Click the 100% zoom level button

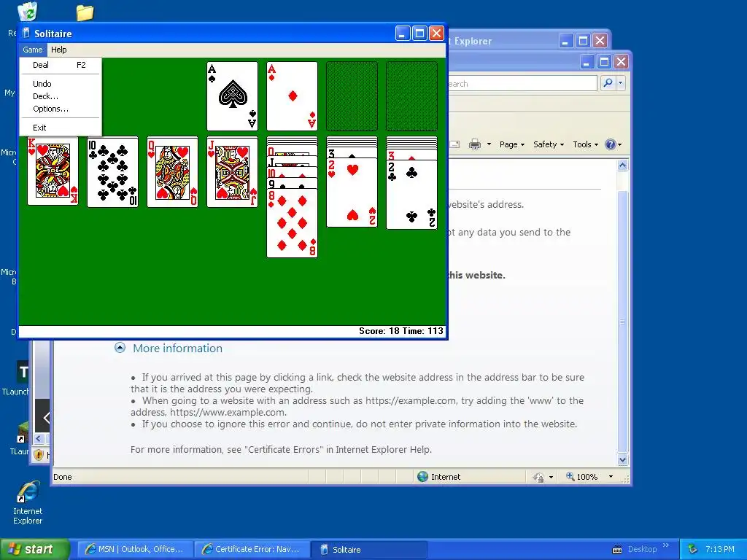coord(581,477)
